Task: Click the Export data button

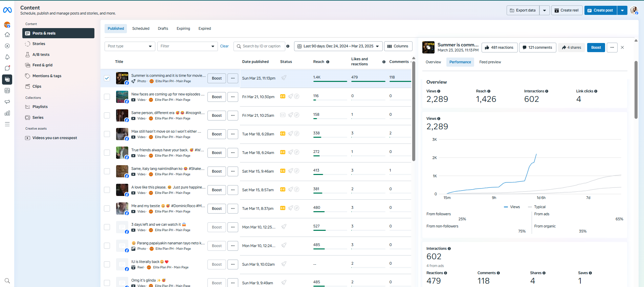Action: coord(523,10)
